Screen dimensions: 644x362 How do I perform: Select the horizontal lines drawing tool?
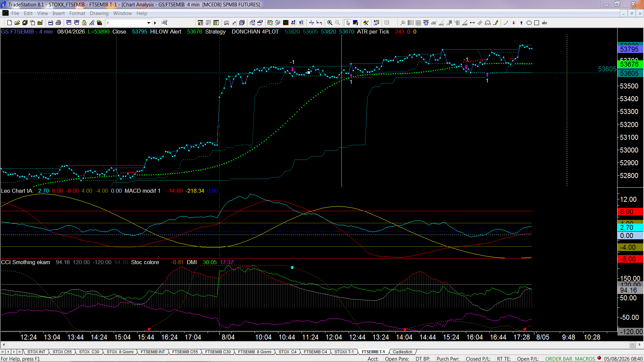click(418, 23)
